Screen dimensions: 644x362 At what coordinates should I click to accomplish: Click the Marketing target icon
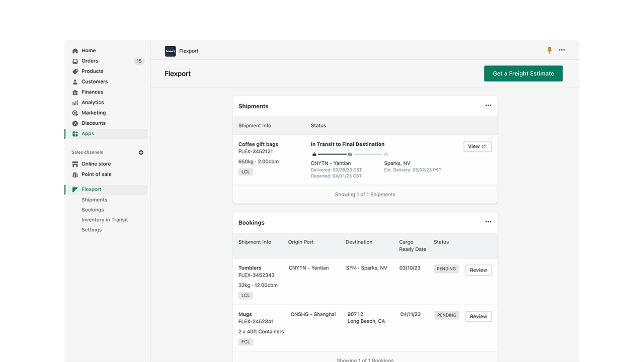75,113
